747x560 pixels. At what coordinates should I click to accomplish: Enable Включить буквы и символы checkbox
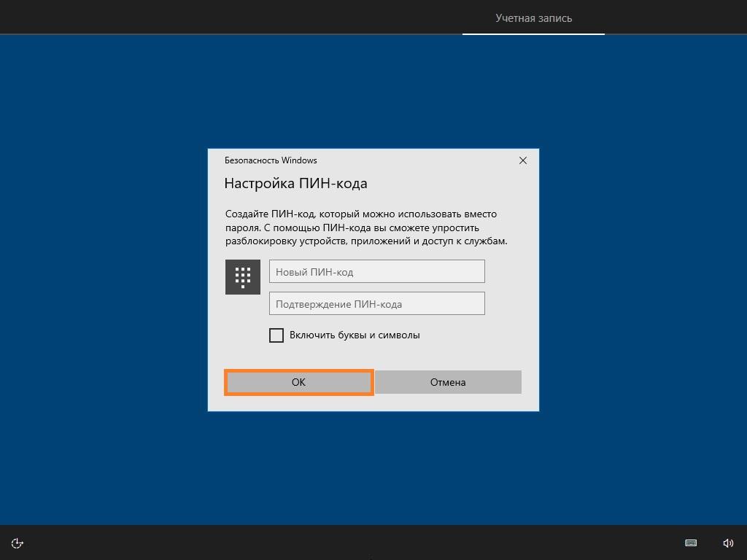pos(276,335)
